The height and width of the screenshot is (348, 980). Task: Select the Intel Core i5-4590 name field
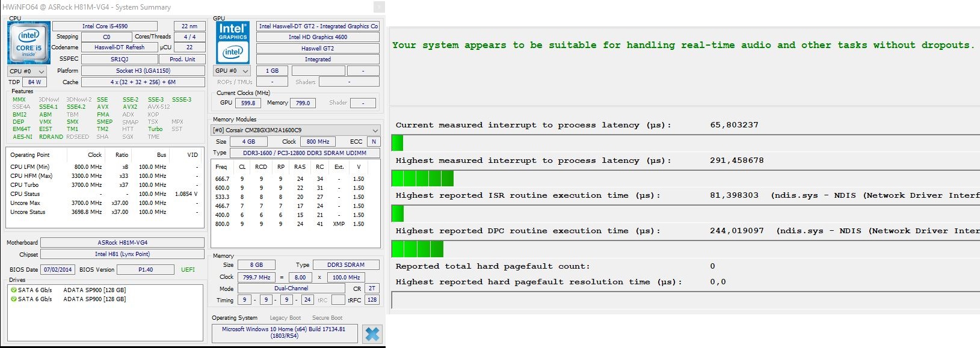[x=105, y=26]
